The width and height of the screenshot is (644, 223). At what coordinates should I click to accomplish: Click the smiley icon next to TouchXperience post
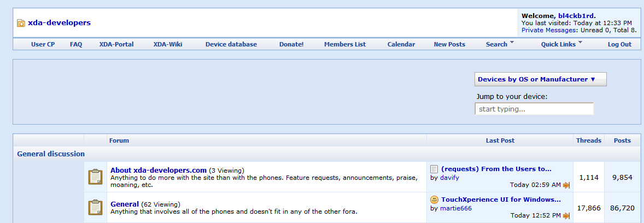pyautogui.click(x=434, y=199)
